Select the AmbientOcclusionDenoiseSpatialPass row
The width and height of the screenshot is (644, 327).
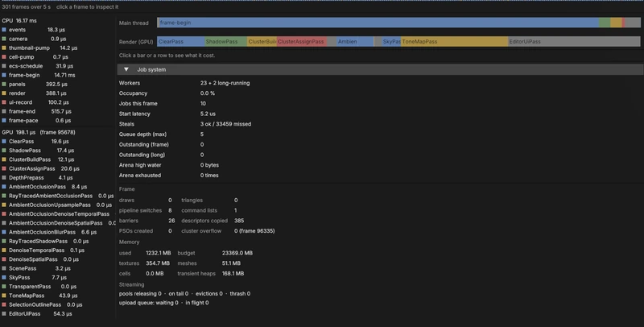tap(59, 223)
